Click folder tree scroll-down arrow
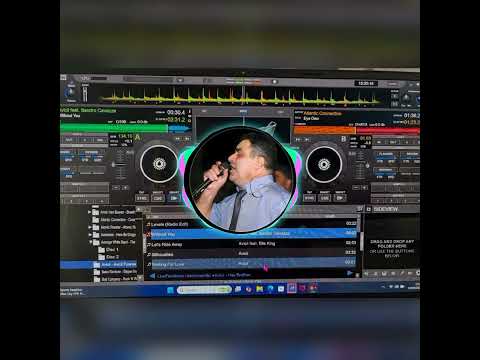The width and height of the screenshot is (480, 360). 140,277
